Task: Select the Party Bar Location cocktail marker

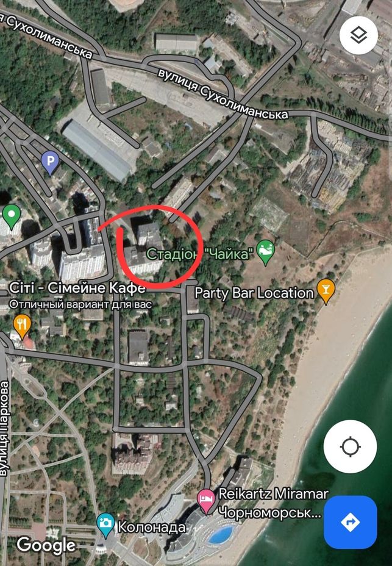Action: point(326,292)
